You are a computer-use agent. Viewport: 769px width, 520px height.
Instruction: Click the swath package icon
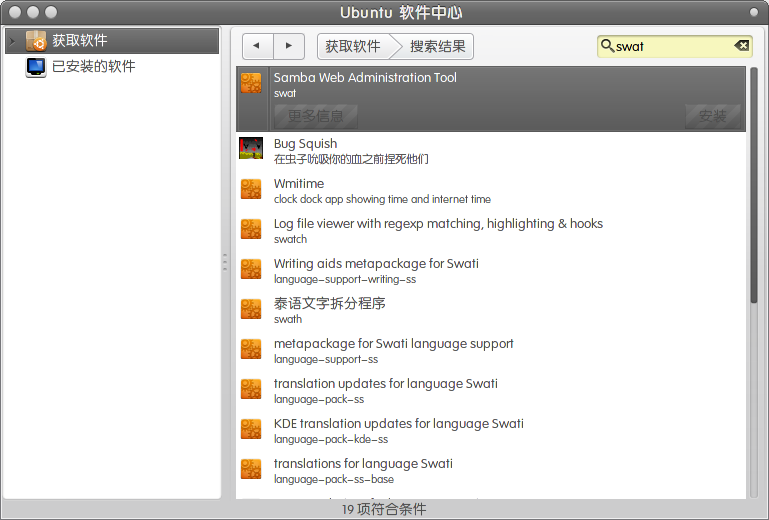pos(251,309)
